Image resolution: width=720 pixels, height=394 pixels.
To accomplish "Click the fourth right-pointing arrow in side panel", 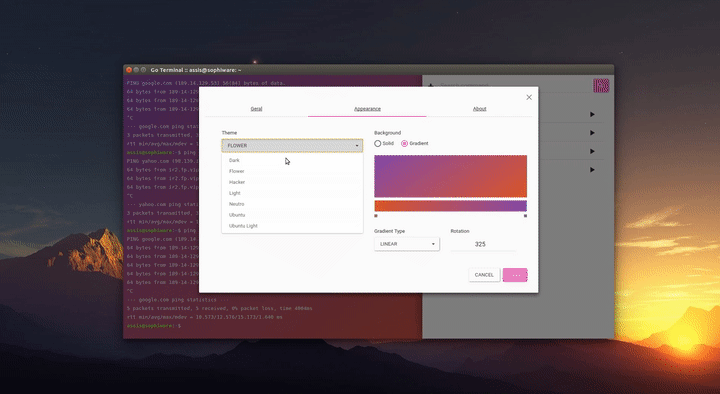I will pyautogui.click(x=592, y=170).
